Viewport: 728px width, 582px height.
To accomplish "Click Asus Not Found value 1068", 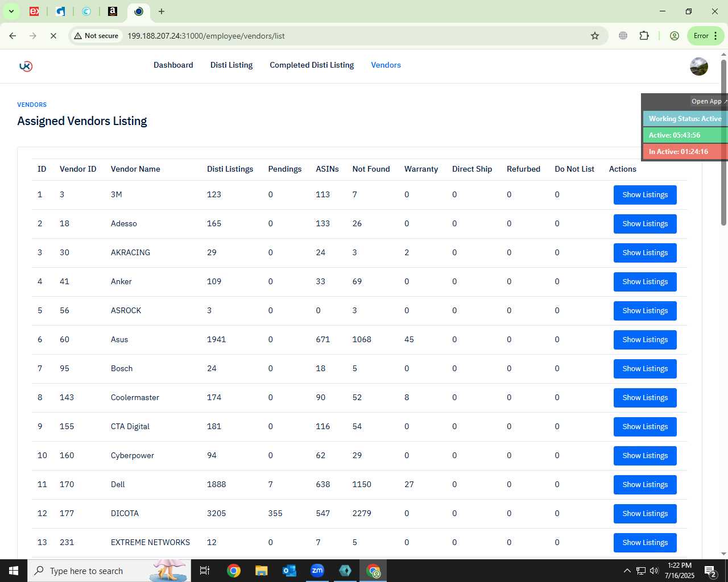I will click(362, 340).
